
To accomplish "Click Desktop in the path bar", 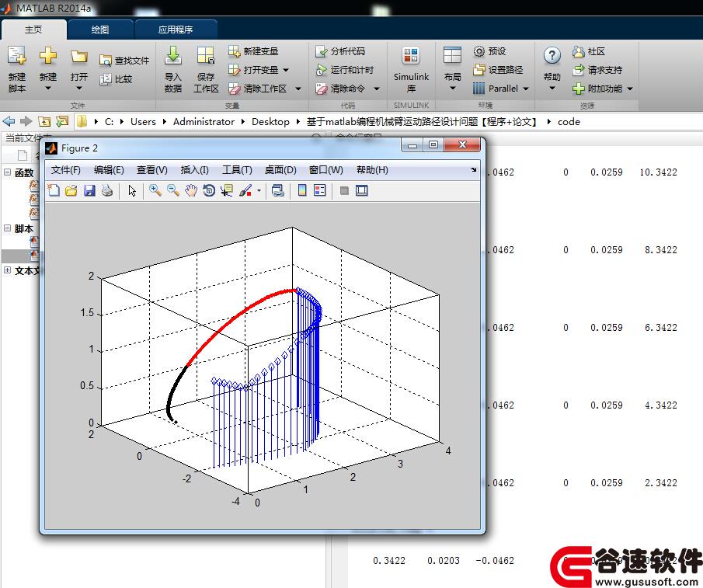I will coord(270,121).
